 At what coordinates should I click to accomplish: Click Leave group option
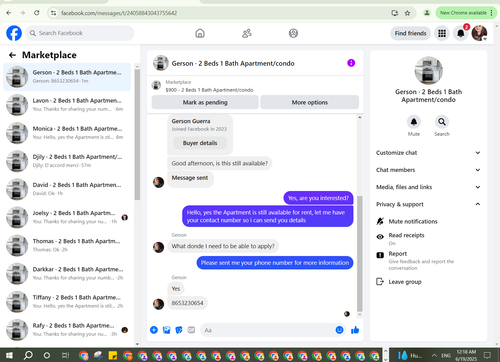[405, 282]
